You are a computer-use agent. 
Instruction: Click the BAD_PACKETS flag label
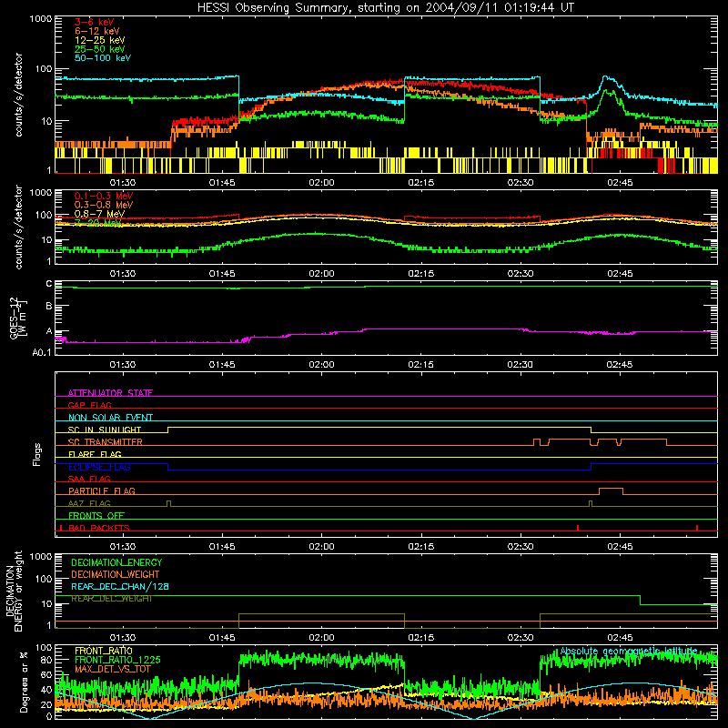click(99, 528)
